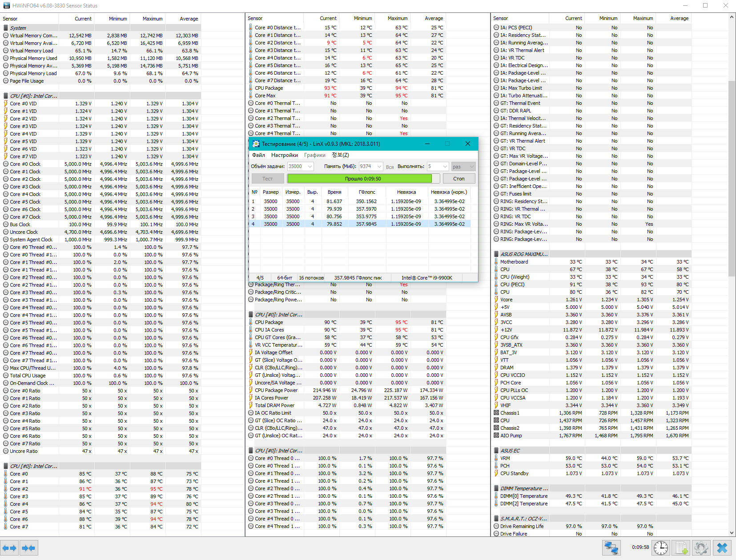Click the thermometer icon beside Motherboard
Image resolution: width=736 pixels, height=560 pixels.
click(x=496, y=262)
